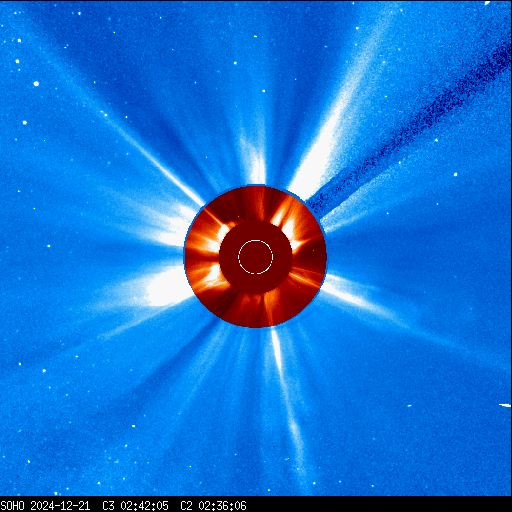Image resolution: width=512 pixels, height=512 pixels.
Task: Click the SOHO label text
Action: click(12, 506)
